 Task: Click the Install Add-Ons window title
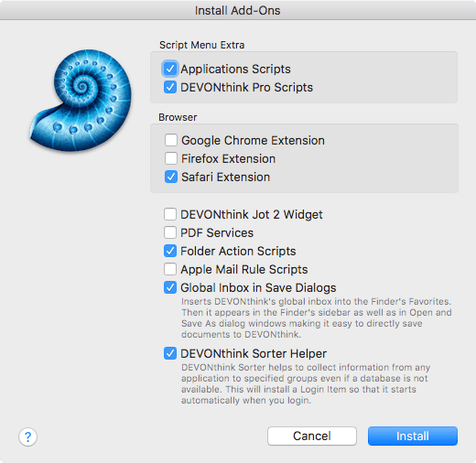238,11
